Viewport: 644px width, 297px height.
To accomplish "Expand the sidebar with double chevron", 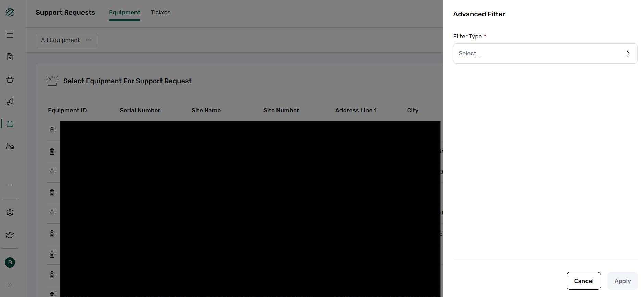I will pyautogui.click(x=10, y=285).
